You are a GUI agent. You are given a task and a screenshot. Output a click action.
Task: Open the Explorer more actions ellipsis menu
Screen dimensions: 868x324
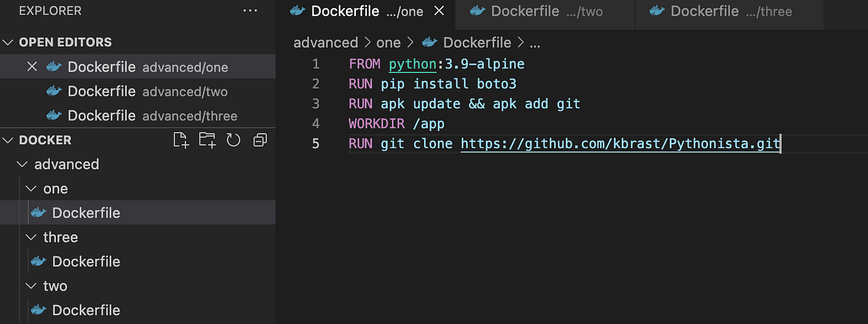tap(250, 11)
